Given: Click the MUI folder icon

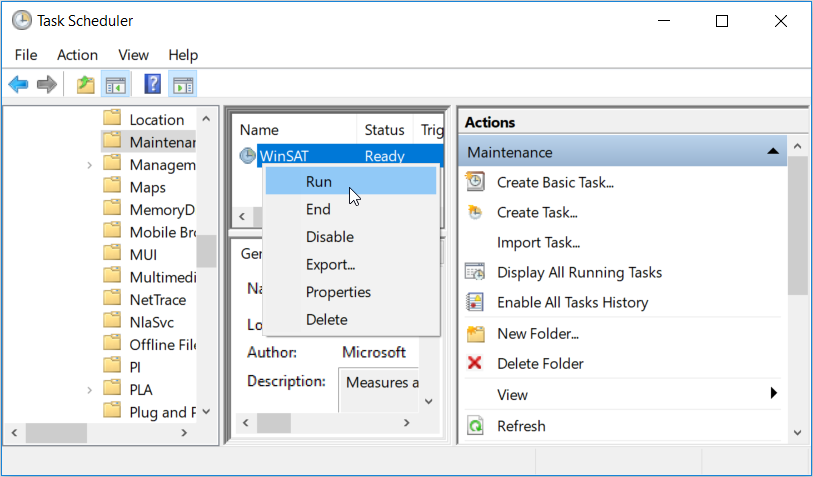Looking at the screenshot, I should [x=112, y=253].
